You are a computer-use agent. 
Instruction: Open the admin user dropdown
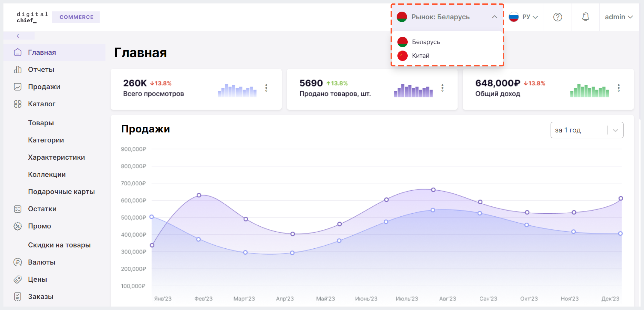[x=619, y=17]
